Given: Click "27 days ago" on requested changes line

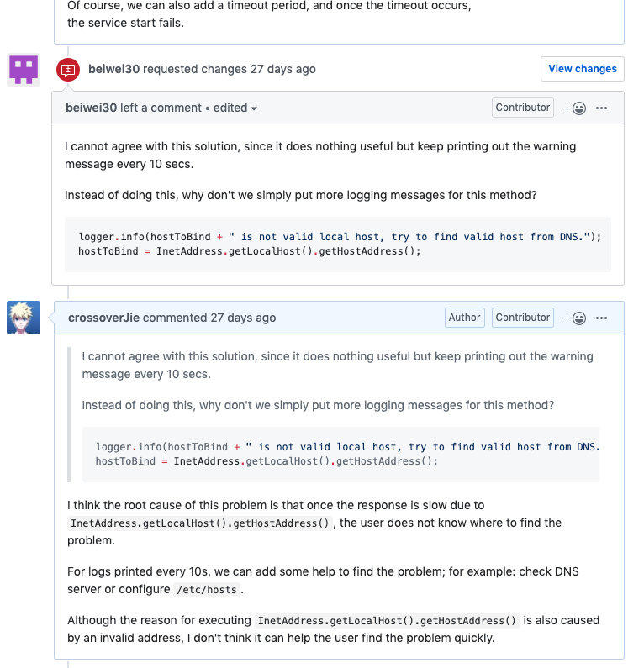Looking at the screenshot, I should 283,69.
